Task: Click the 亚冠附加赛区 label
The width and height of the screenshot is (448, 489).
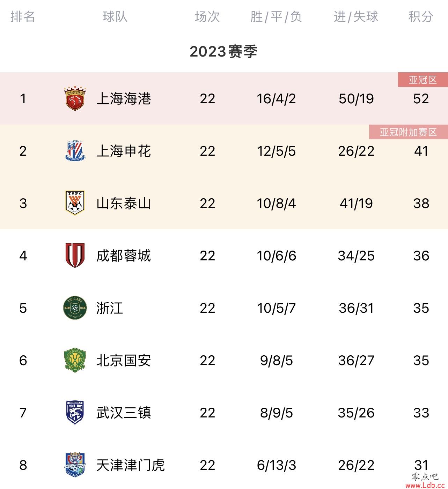Action: (409, 132)
